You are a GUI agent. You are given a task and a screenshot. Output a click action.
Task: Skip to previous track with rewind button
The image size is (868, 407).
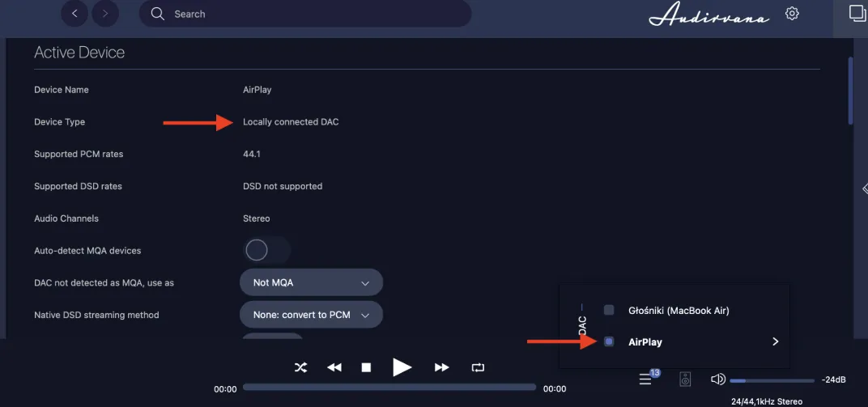click(334, 367)
